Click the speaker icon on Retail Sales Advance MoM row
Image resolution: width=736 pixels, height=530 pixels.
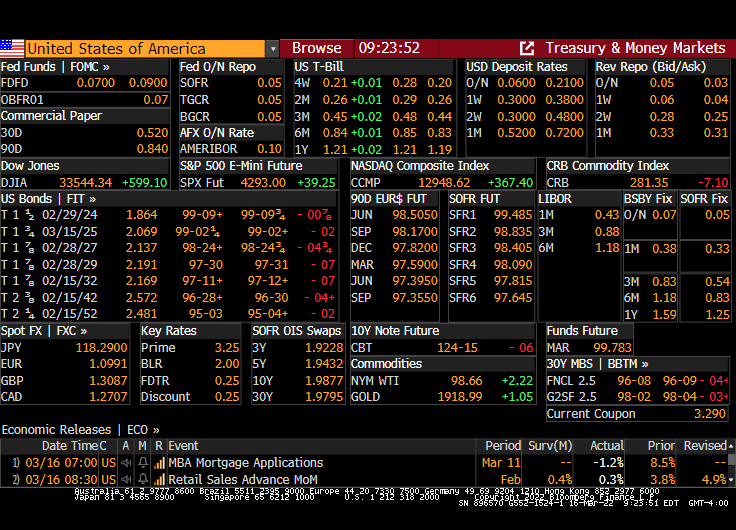pos(126,480)
